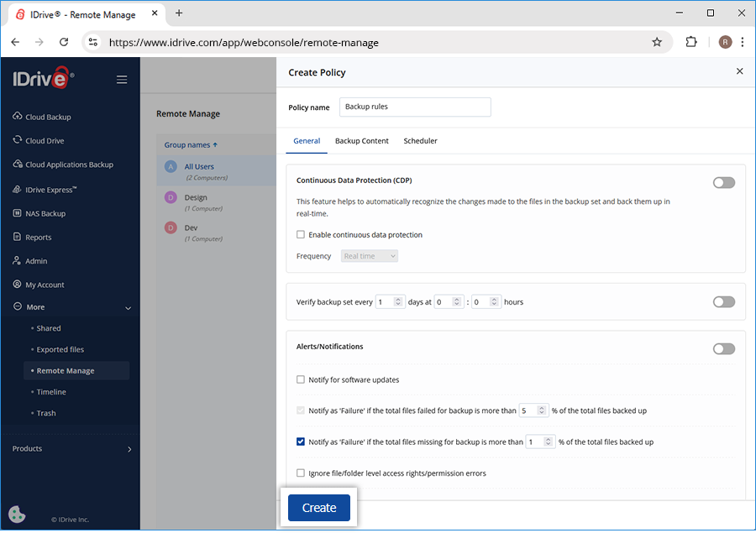
Task: Open Cloud Backup from the sidebar
Action: [x=42, y=117]
